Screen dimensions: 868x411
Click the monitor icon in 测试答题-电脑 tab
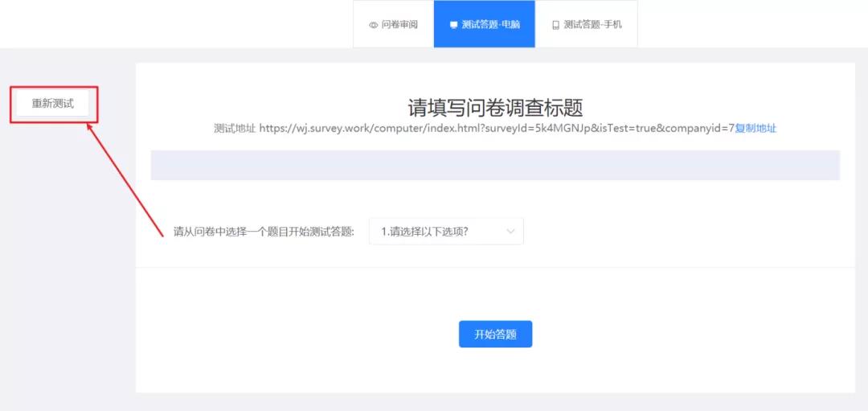pyautogui.click(x=453, y=25)
